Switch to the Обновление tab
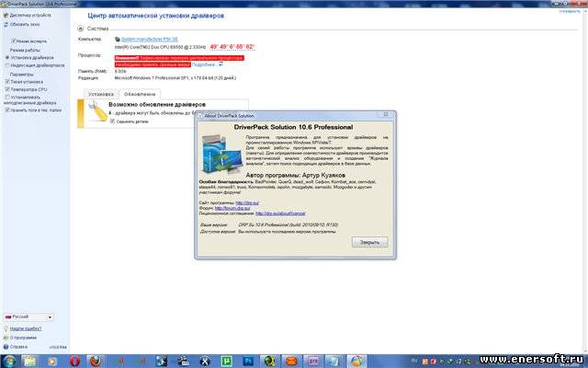The image size is (588, 368). (140, 94)
